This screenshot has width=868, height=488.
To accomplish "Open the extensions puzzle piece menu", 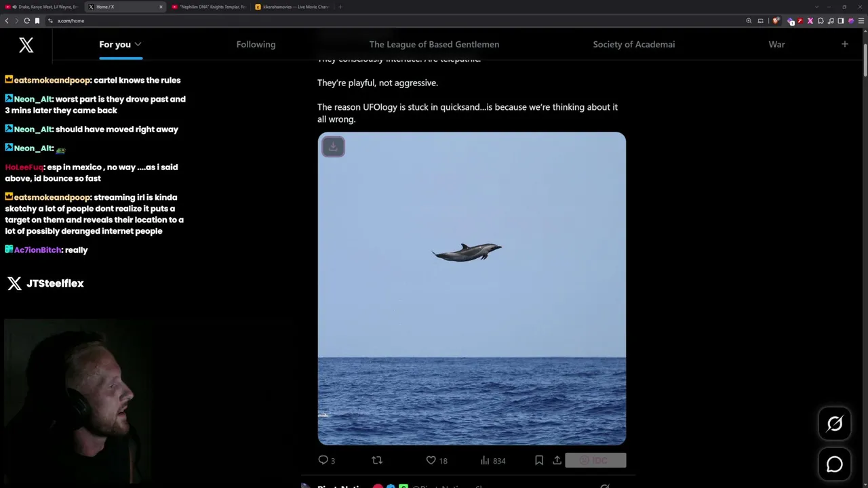I will [821, 21].
